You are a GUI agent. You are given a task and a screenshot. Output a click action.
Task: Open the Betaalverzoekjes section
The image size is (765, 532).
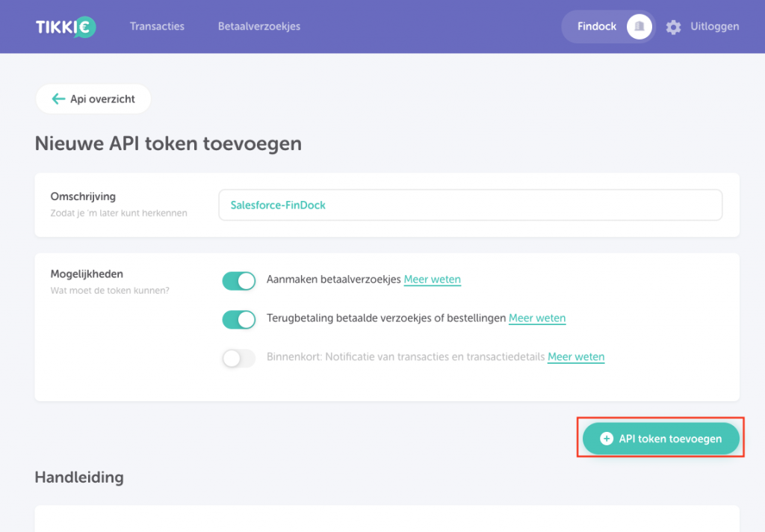click(x=258, y=26)
